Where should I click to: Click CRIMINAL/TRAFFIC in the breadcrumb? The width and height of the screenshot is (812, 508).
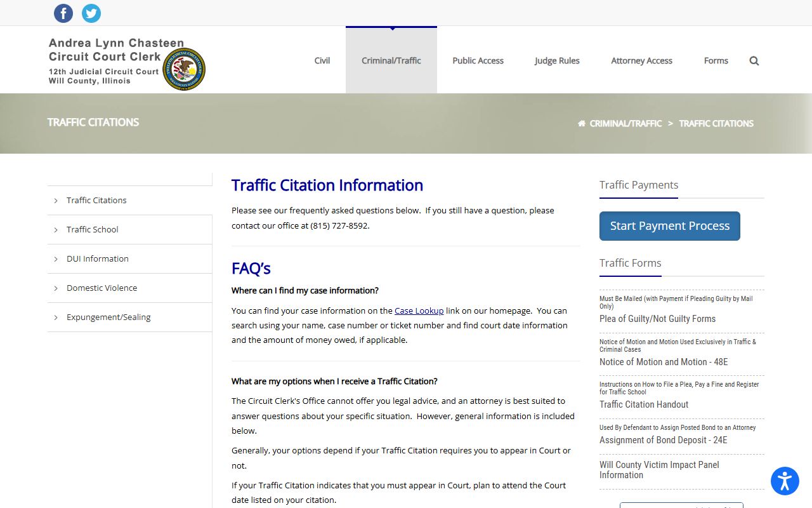(x=625, y=124)
